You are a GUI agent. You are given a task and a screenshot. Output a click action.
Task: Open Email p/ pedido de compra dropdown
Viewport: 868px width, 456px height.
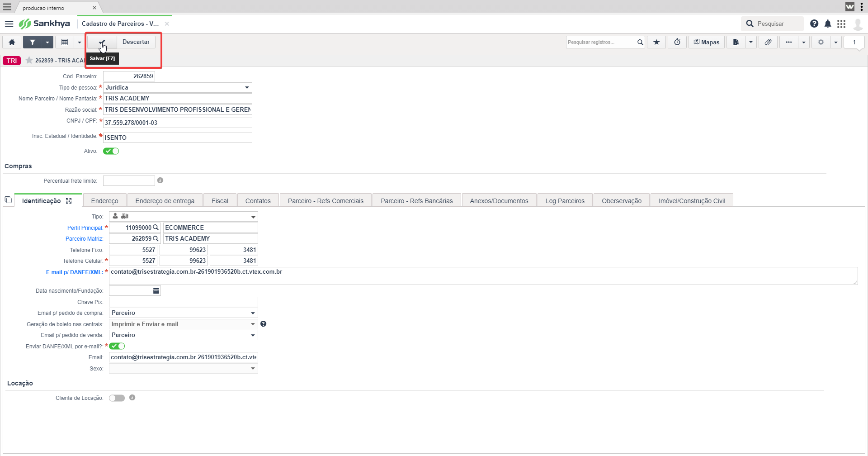tap(183, 313)
